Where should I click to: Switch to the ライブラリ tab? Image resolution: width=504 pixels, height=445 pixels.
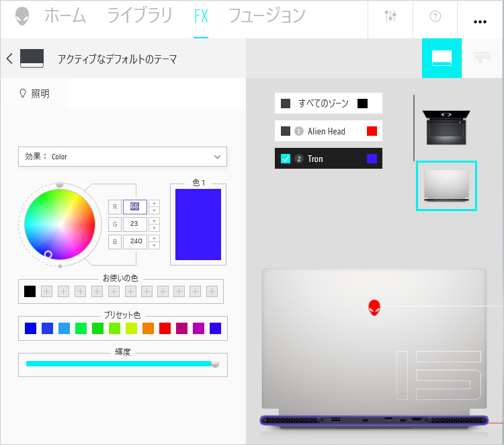(x=140, y=16)
